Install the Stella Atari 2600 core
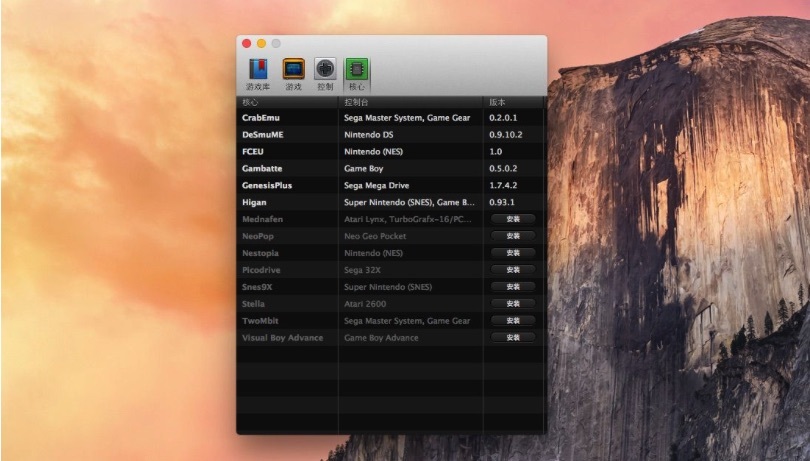810x461 pixels. [x=513, y=304]
